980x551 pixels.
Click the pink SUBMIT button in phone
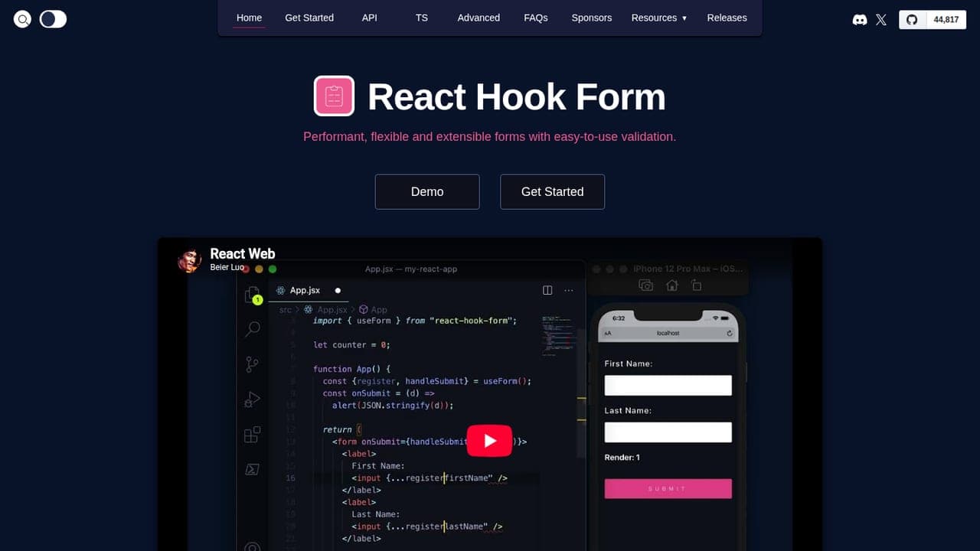tap(668, 488)
